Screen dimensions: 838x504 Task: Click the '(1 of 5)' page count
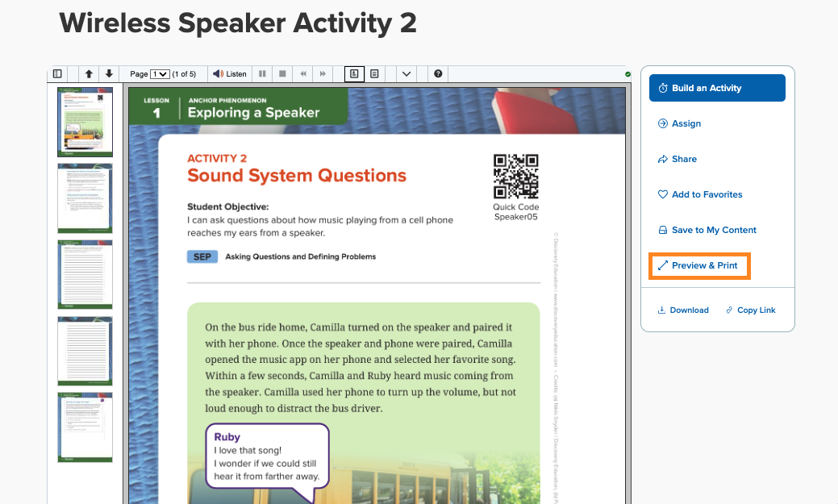(184, 74)
